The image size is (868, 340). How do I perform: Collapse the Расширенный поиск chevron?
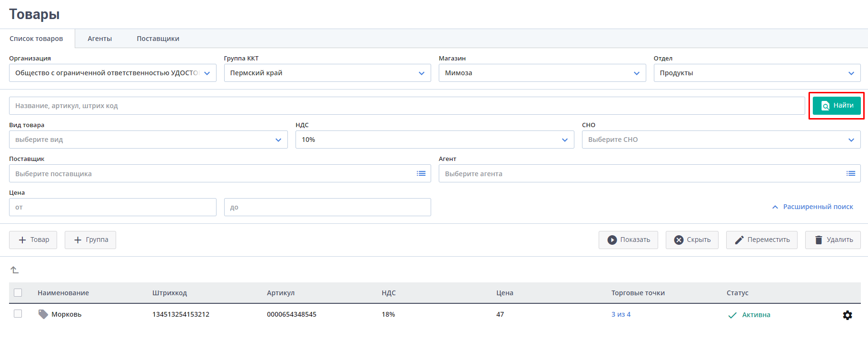coord(775,207)
